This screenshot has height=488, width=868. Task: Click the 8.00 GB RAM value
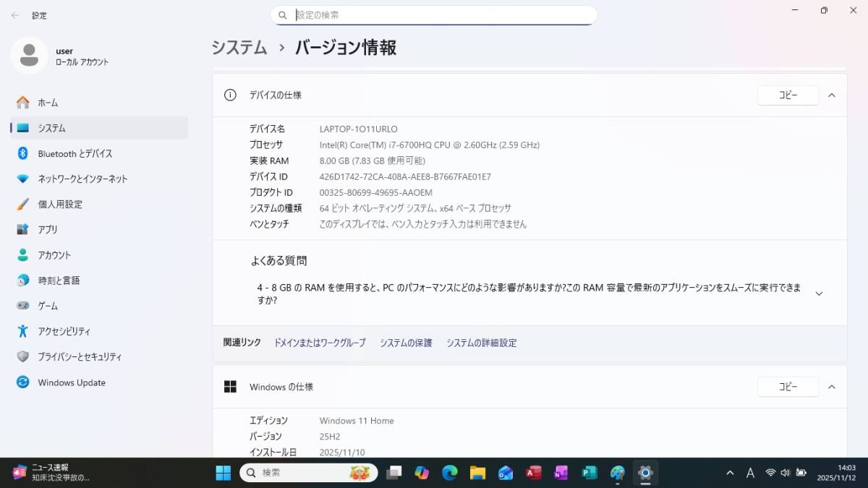[373, 160]
